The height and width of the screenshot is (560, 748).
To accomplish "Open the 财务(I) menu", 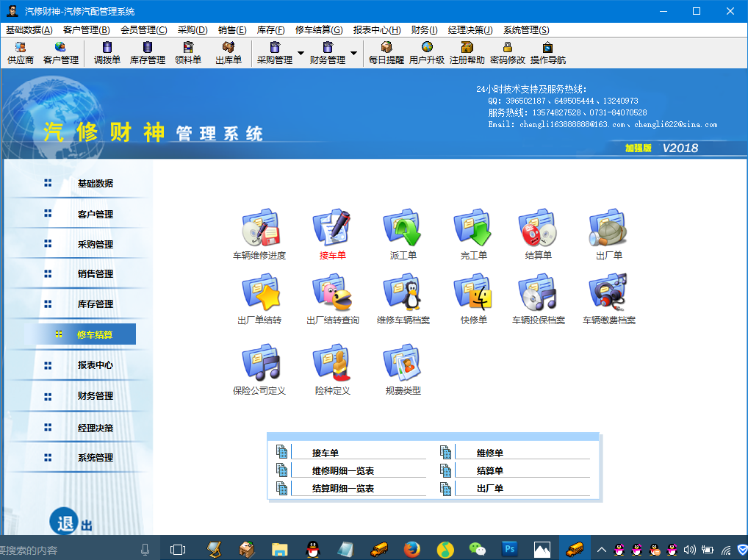I will pyautogui.click(x=424, y=30).
